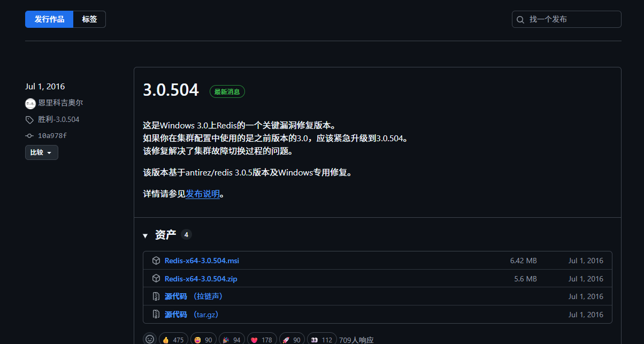
Task: Toggle the eyes reaction showing 112
Action: (x=321, y=339)
